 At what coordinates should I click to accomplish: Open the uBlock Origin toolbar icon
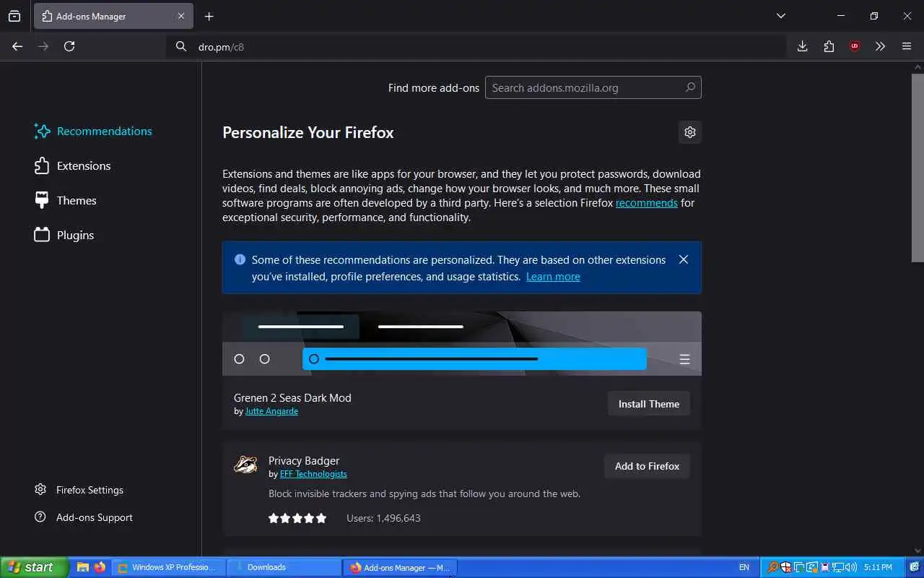coord(855,46)
